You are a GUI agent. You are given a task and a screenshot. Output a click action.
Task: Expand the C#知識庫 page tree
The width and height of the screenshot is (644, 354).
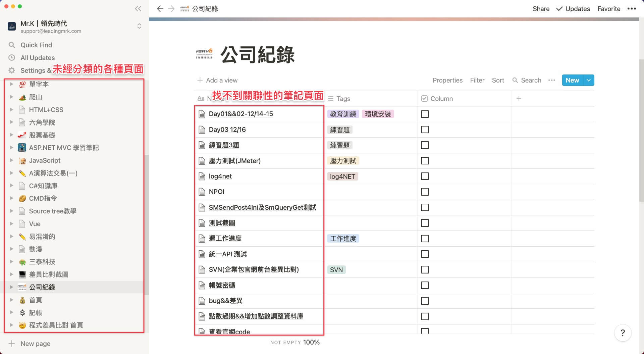click(11, 186)
